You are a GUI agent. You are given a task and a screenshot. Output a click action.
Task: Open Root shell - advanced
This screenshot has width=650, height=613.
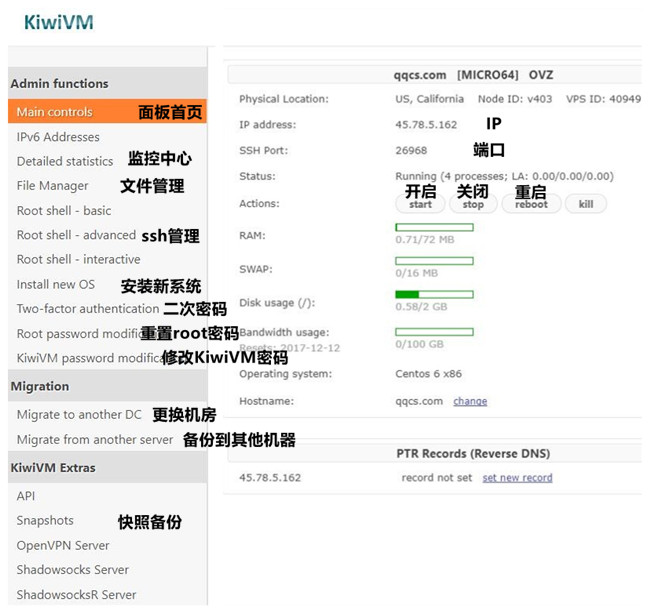(x=76, y=235)
